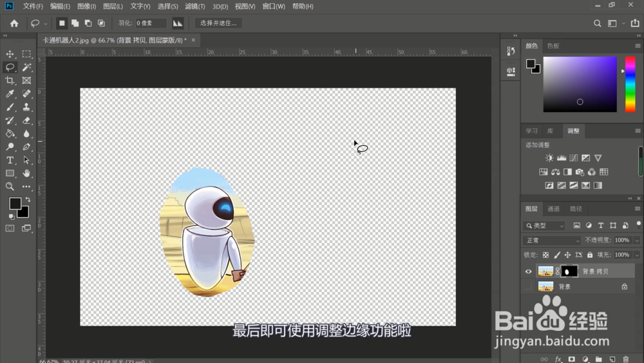
Task: Switch to the 色板 tab
Action: (x=553, y=46)
